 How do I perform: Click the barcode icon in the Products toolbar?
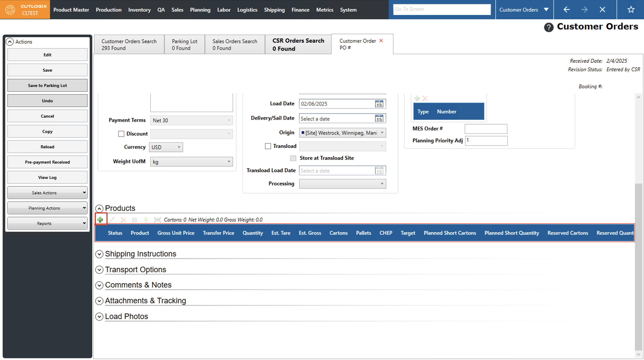pyautogui.click(x=157, y=220)
